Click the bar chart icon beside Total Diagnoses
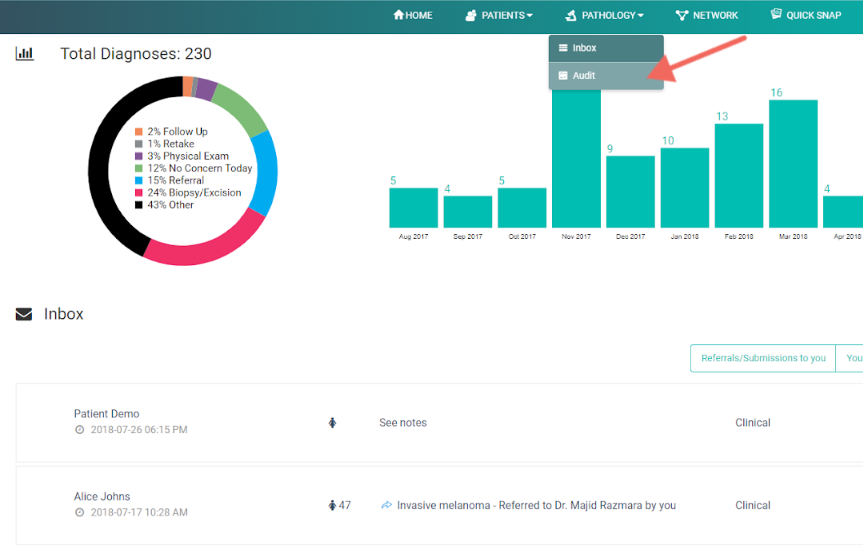863x547 pixels. click(24, 53)
